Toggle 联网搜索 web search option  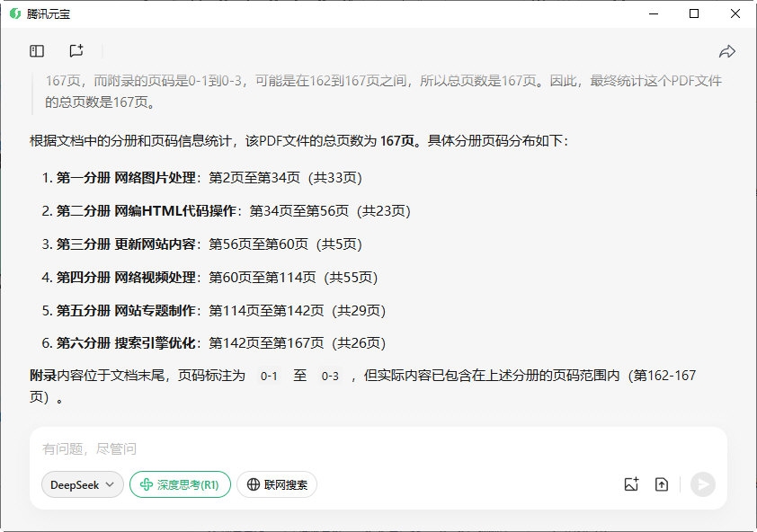(277, 484)
